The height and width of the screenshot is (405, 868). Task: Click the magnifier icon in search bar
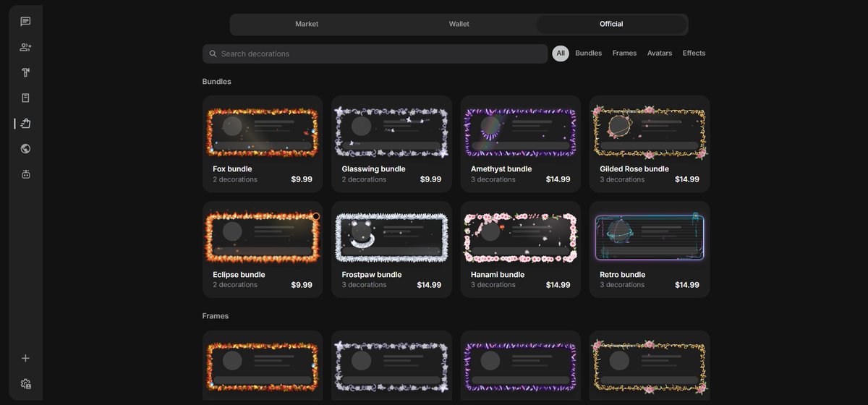pos(213,54)
